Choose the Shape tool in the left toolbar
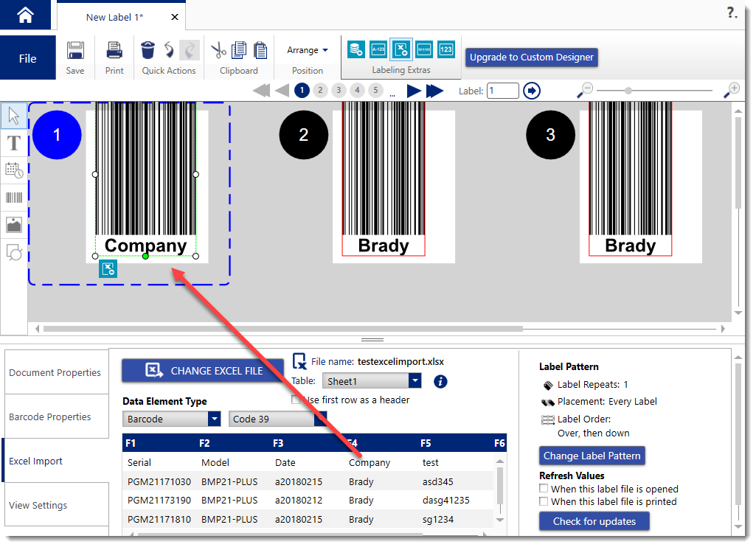Screen dimensions: 756x547 [x=14, y=252]
